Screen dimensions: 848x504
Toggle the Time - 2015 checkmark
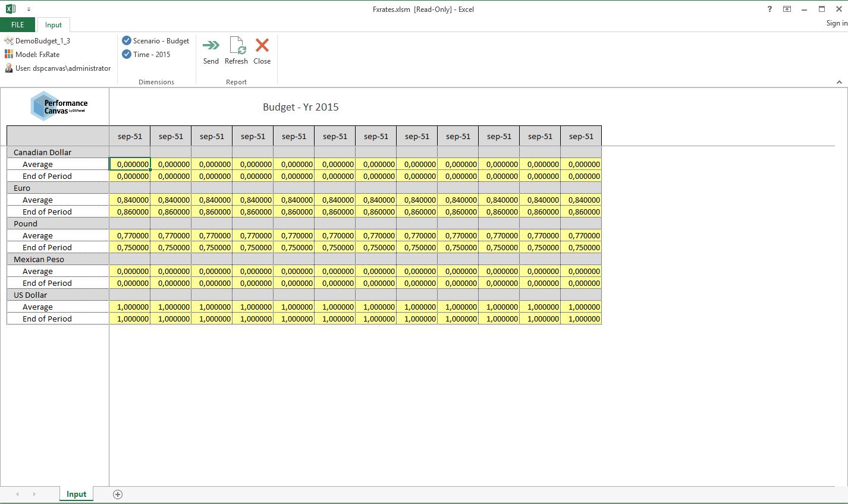[127, 54]
